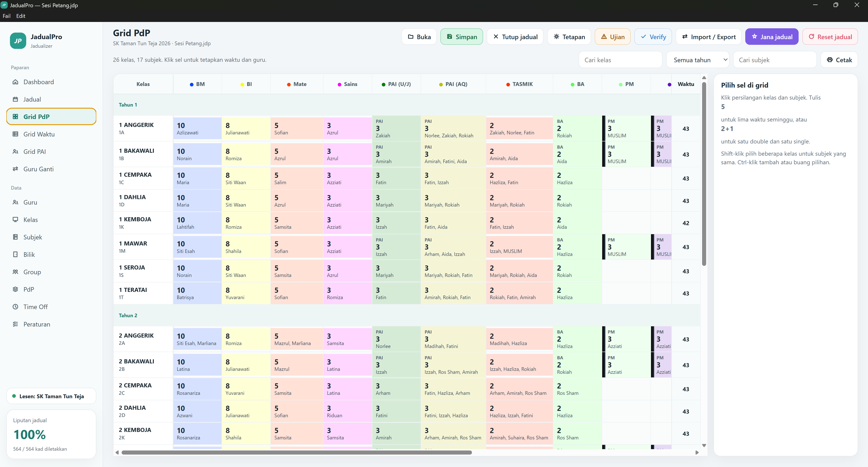The height and width of the screenshot is (467, 868).
Task: Select Grid PdP sidebar item
Action: (x=51, y=117)
